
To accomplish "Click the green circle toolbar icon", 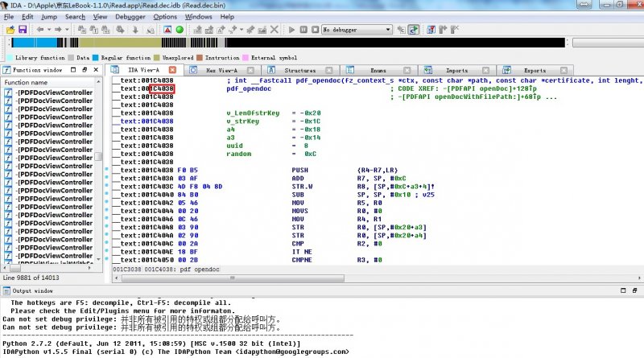I will click(180, 30).
